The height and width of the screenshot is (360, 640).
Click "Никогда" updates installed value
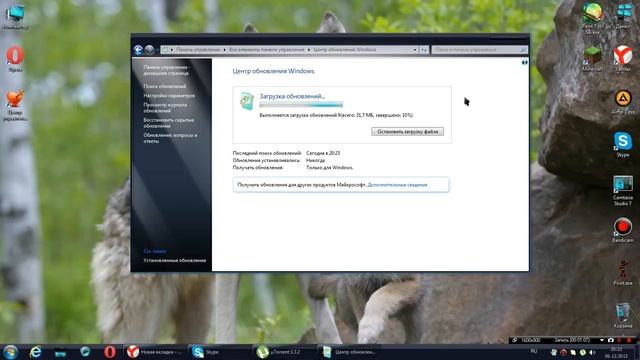tap(316, 160)
